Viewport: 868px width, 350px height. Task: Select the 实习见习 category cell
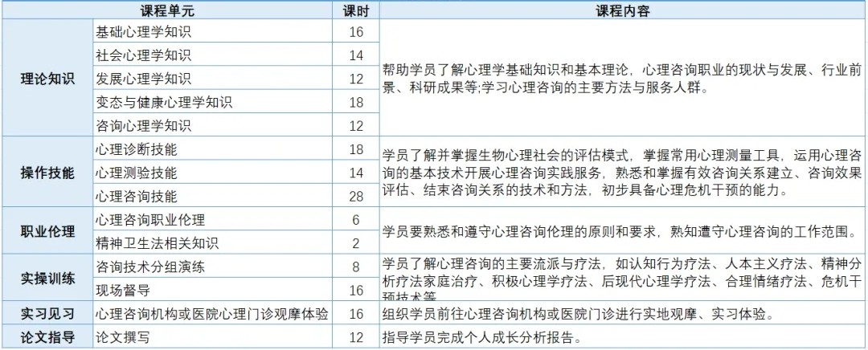(x=47, y=314)
